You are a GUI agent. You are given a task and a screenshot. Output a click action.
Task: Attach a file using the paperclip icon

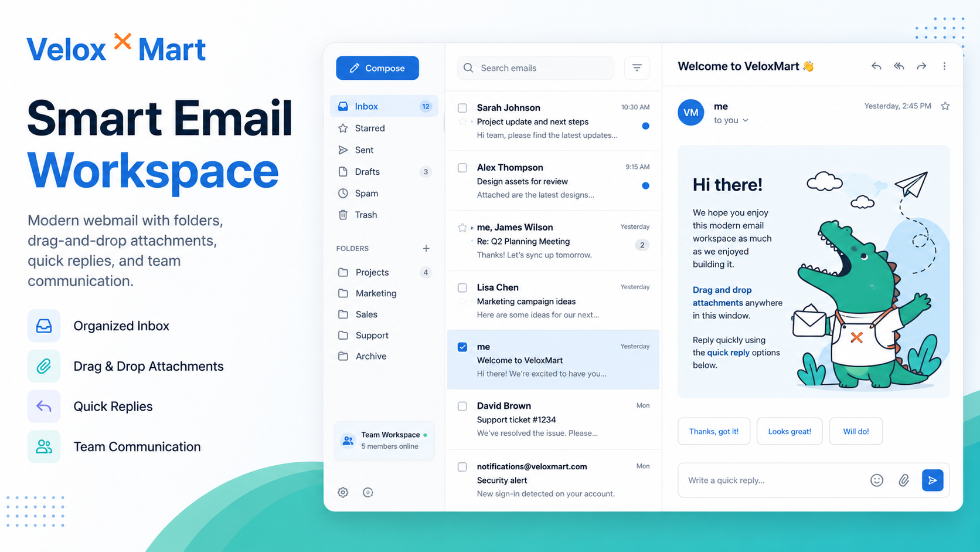click(904, 480)
